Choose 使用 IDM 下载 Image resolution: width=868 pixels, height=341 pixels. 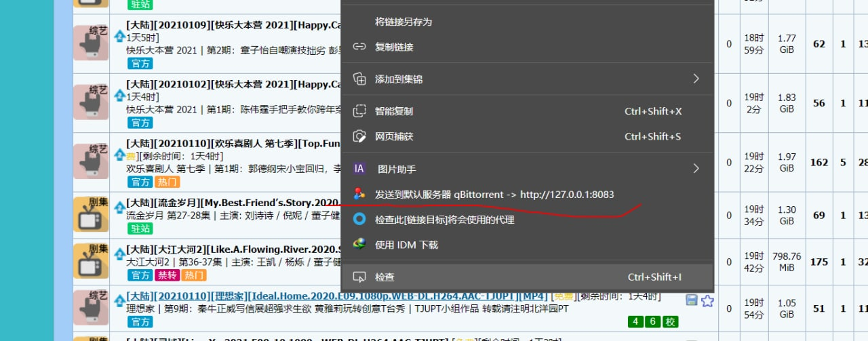(528, 245)
